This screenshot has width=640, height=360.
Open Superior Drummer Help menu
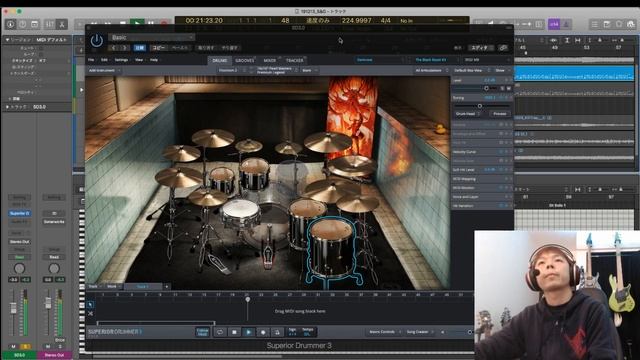[154, 60]
